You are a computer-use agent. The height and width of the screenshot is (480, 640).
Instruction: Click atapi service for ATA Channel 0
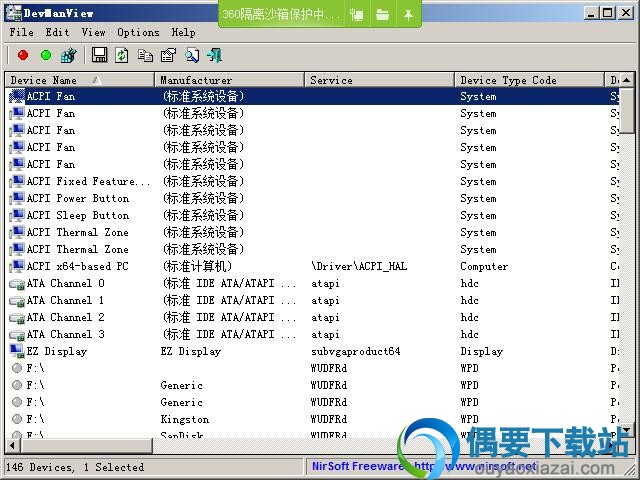coord(325,284)
